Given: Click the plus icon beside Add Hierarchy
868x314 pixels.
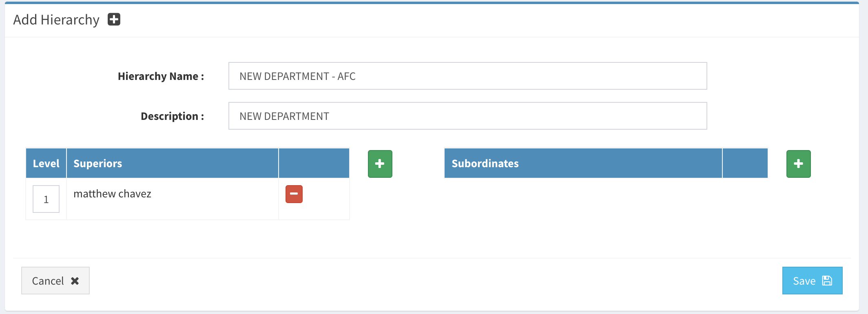Looking at the screenshot, I should 114,20.
